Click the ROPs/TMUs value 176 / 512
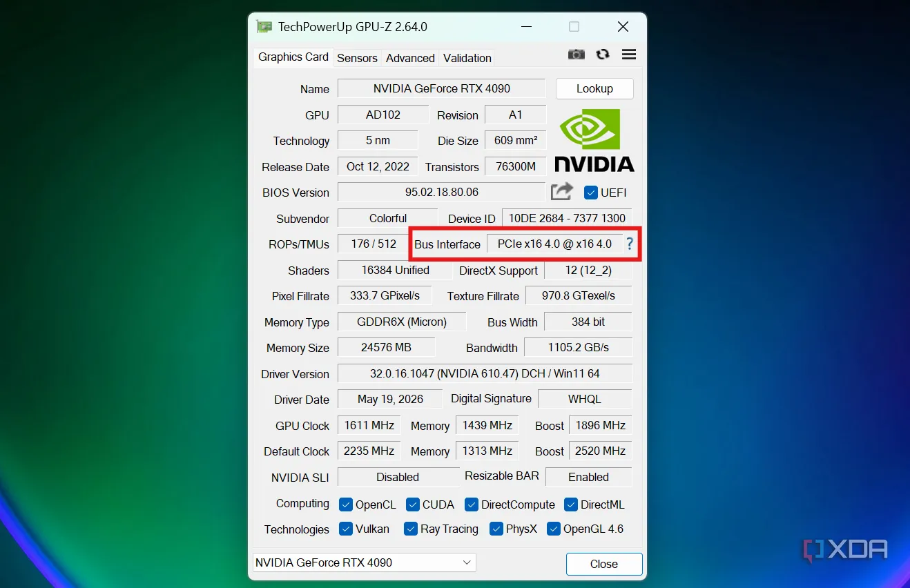Viewport: 910px width, 588px height. click(374, 244)
